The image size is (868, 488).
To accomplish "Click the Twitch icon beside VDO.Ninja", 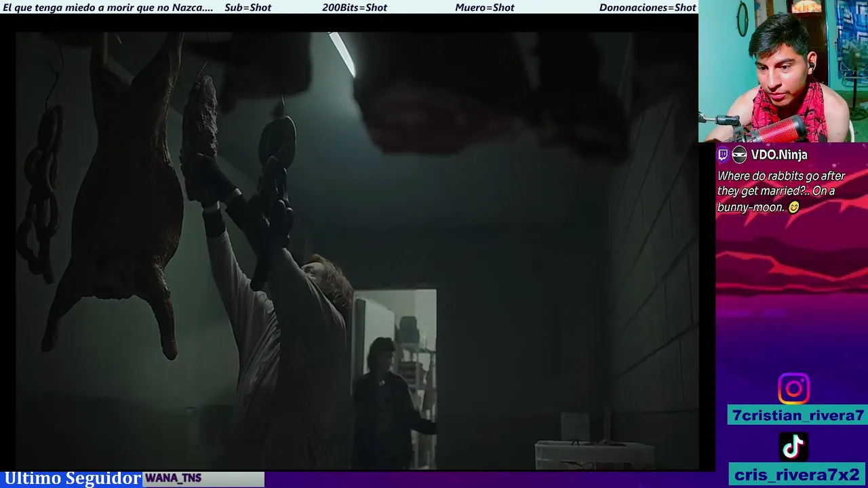I will 723,155.
